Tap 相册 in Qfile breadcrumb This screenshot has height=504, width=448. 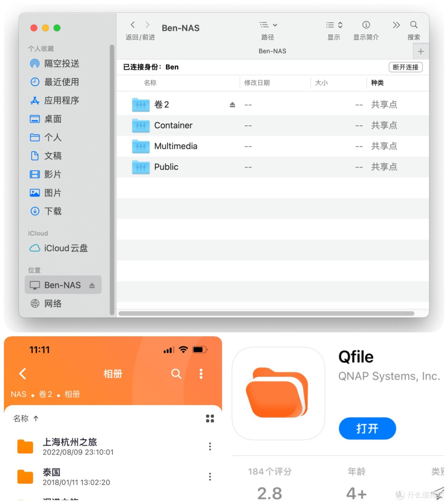72,394
